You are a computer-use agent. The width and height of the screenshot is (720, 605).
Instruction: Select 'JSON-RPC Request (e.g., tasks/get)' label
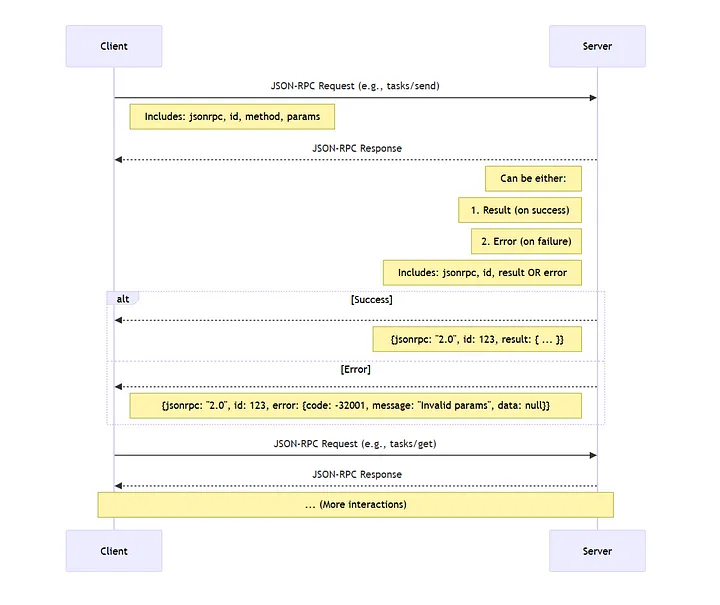[x=355, y=444]
